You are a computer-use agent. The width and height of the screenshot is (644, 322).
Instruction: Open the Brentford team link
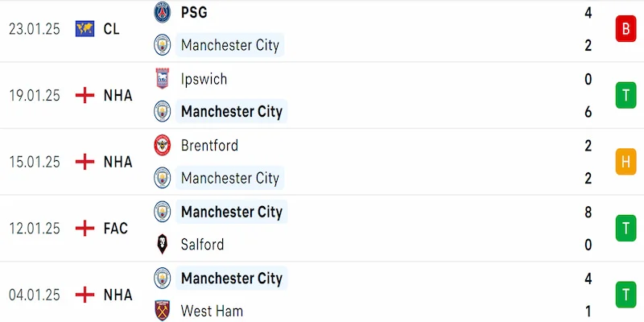pyautogui.click(x=211, y=146)
